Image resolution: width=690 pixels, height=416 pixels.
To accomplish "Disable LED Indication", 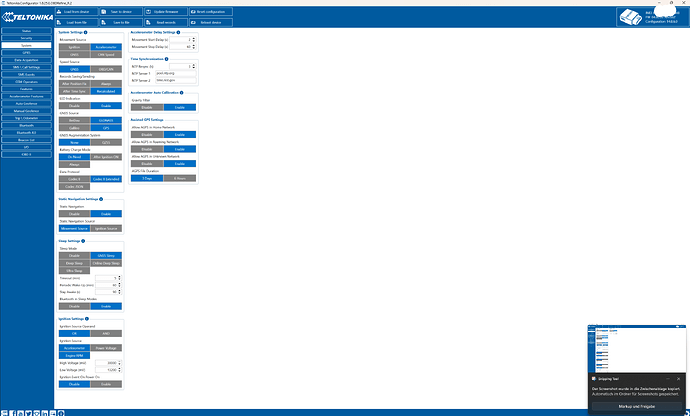I will pyautogui.click(x=74, y=106).
